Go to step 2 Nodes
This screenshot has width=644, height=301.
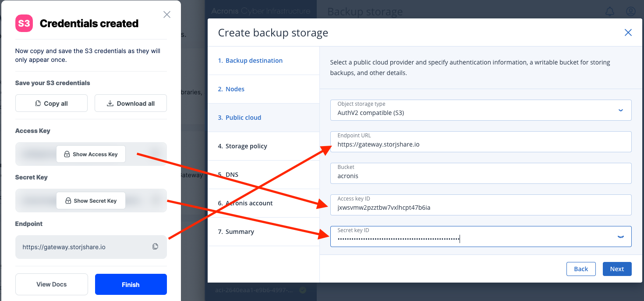[264, 89]
